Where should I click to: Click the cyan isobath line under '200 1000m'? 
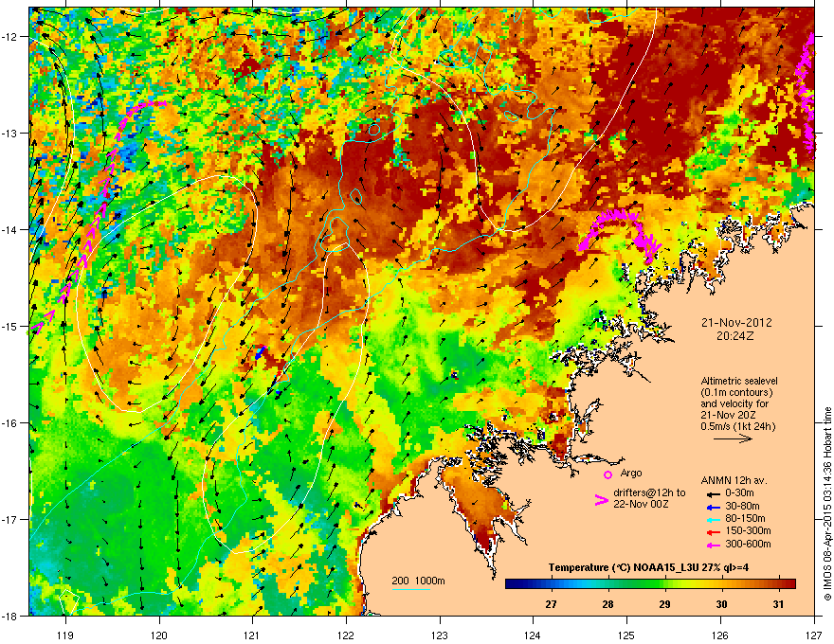tap(411, 590)
